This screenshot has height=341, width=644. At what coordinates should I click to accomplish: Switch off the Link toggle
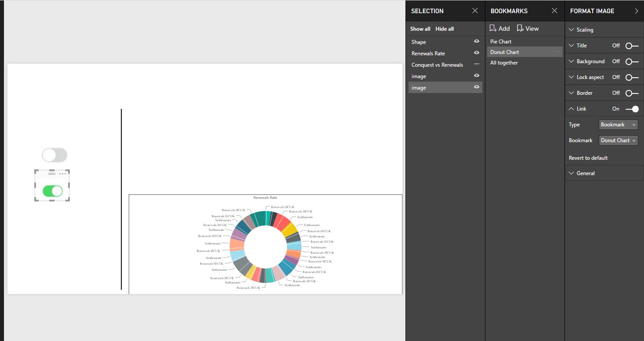coord(632,109)
